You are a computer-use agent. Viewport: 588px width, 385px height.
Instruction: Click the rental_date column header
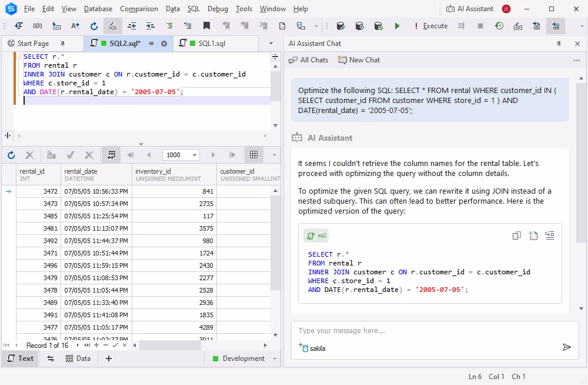click(x=96, y=175)
